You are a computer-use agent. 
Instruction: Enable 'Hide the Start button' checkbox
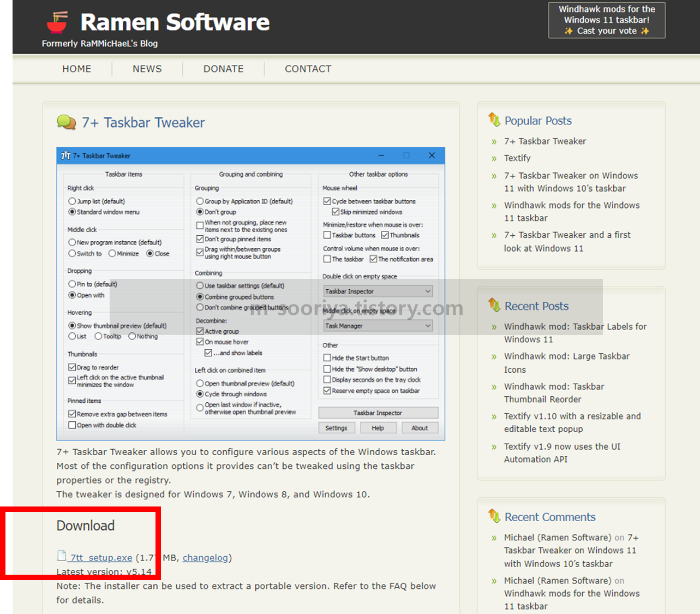[327, 358]
